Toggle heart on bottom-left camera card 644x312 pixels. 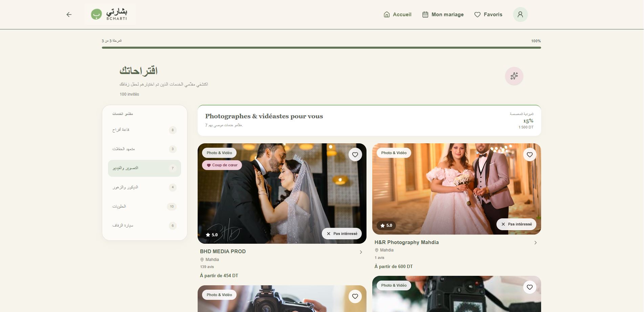(x=355, y=296)
